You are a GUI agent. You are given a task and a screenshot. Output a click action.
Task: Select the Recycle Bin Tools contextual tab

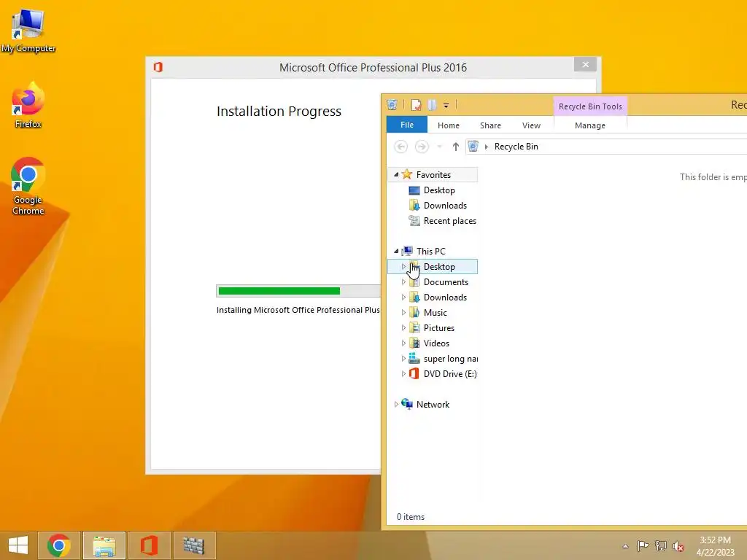[589, 106]
